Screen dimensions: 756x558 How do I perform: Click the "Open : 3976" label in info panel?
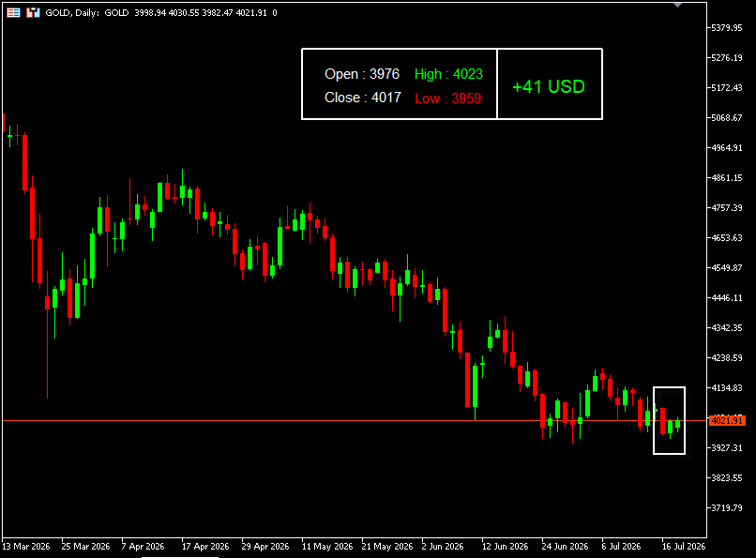(362, 74)
